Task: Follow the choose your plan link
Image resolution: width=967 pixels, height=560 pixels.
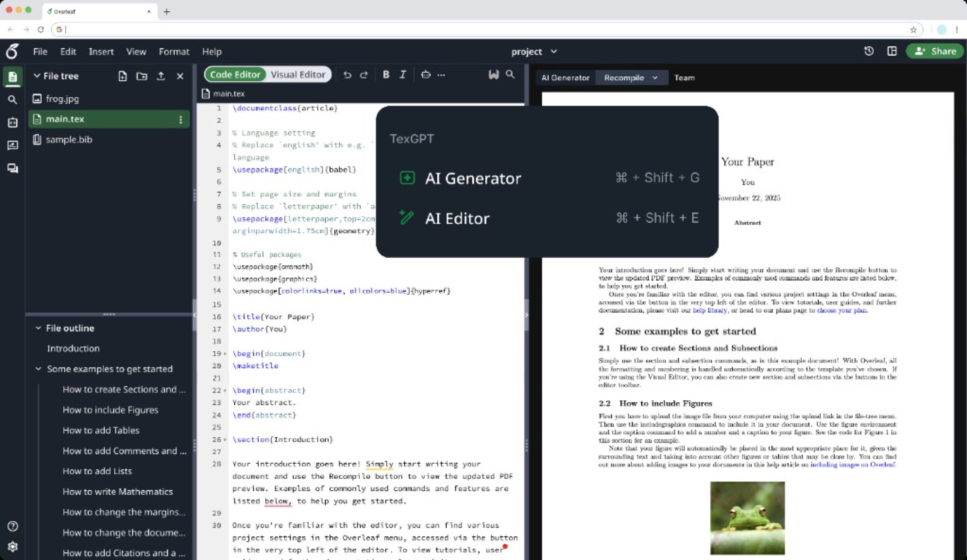Action: click(x=842, y=310)
